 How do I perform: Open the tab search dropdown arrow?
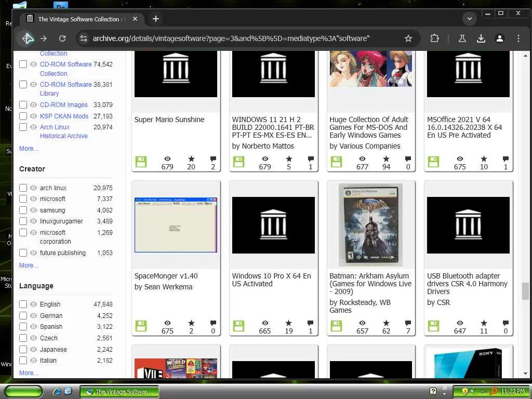470,19
